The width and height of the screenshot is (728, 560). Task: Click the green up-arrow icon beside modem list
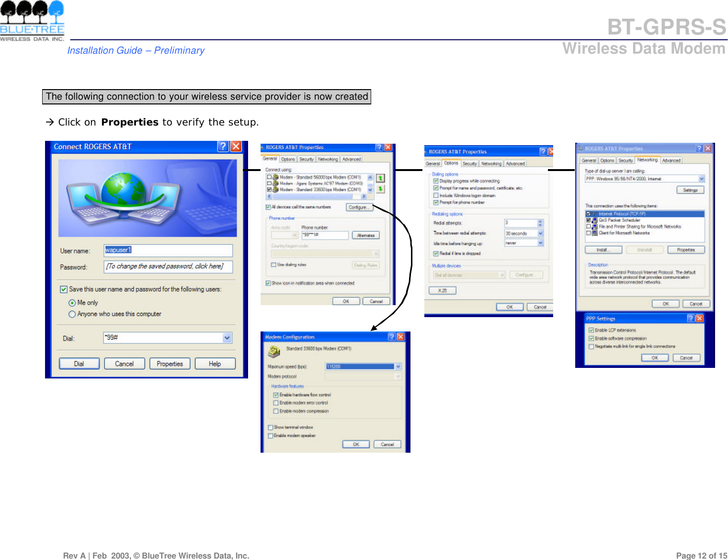pos(380,178)
